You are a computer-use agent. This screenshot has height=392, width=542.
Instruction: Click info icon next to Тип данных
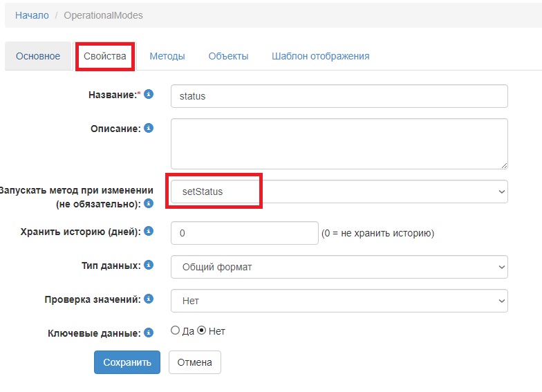149,265
